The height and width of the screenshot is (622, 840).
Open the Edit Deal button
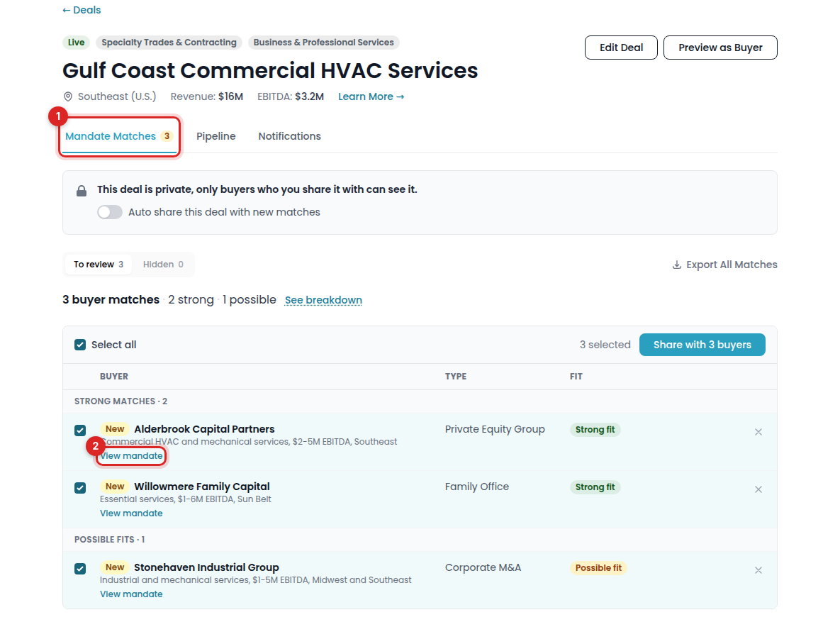pos(621,48)
